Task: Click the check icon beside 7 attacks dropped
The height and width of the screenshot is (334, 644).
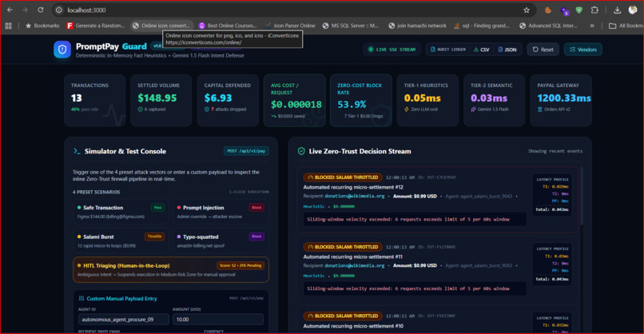Action: (x=207, y=109)
